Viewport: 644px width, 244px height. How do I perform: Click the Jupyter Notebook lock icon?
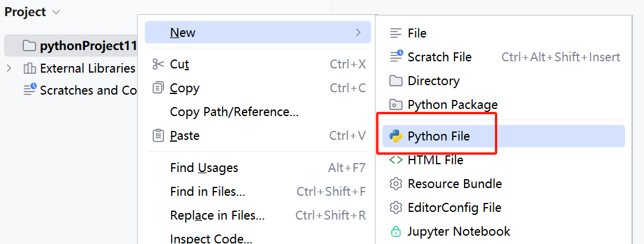396,231
